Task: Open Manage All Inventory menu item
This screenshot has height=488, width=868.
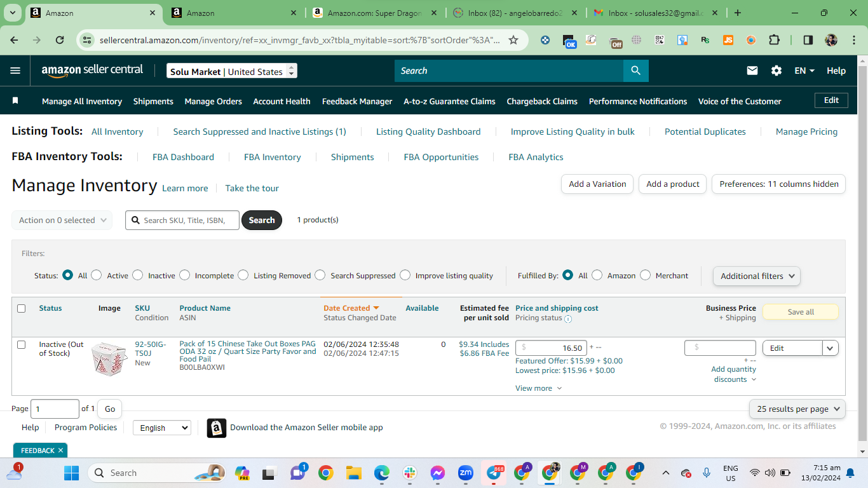Action: [82, 101]
